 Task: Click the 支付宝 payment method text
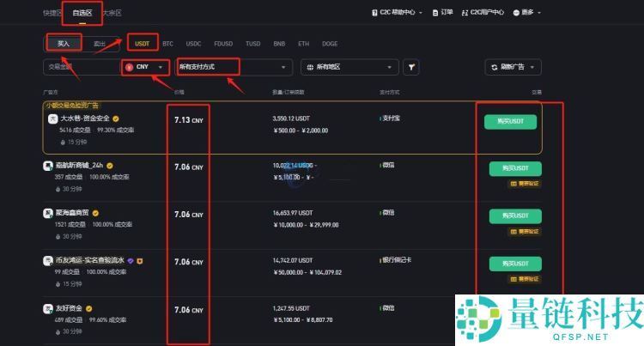click(x=391, y=118)
